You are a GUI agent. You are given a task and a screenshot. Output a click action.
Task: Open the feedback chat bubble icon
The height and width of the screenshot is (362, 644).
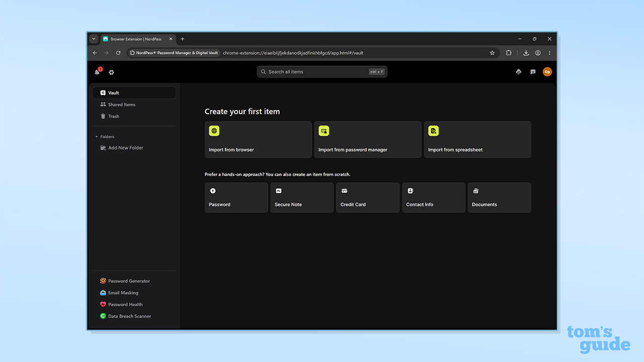[533, 72]
